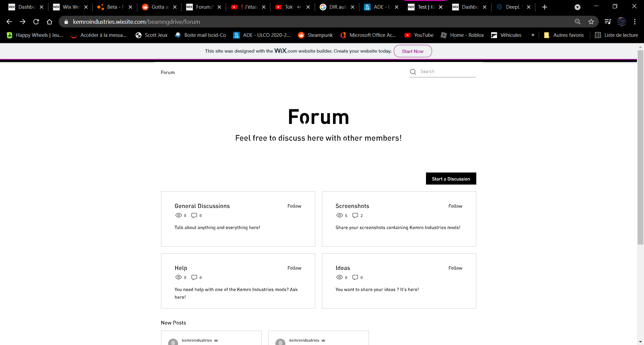This screenshot has height=345, width=644.
Task: Click the forum search magnifier icon
Action: tap(413, 72)
